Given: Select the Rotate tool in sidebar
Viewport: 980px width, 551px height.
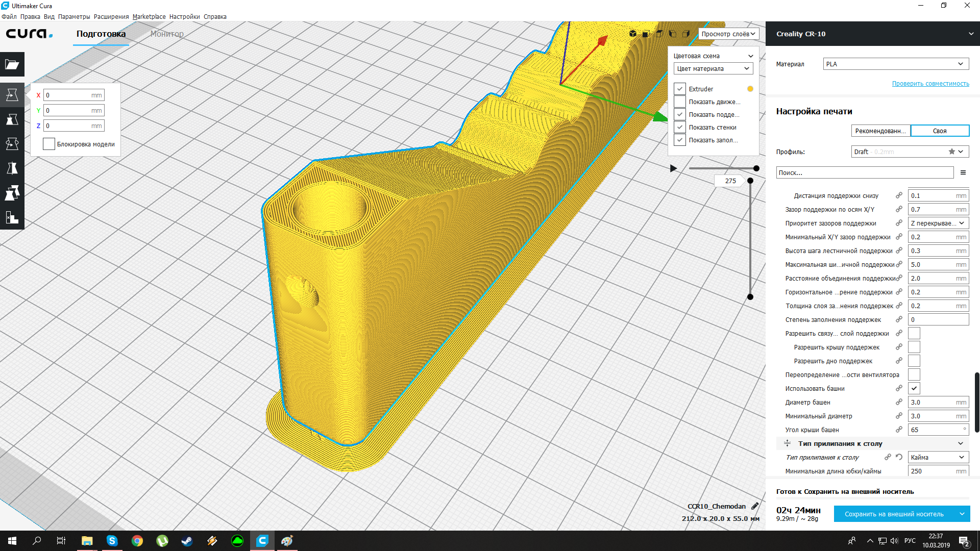Looking at the screenshot, I should coord(12,144).
